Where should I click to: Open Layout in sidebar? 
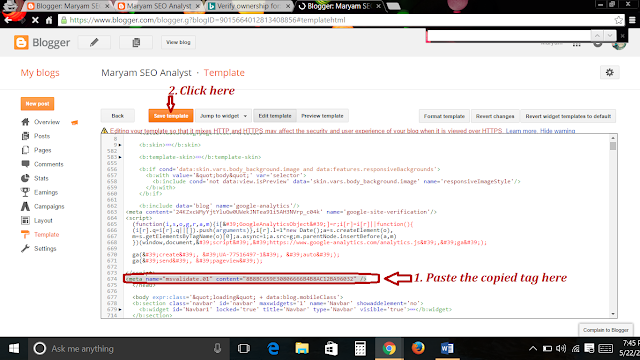click(43, 220)
